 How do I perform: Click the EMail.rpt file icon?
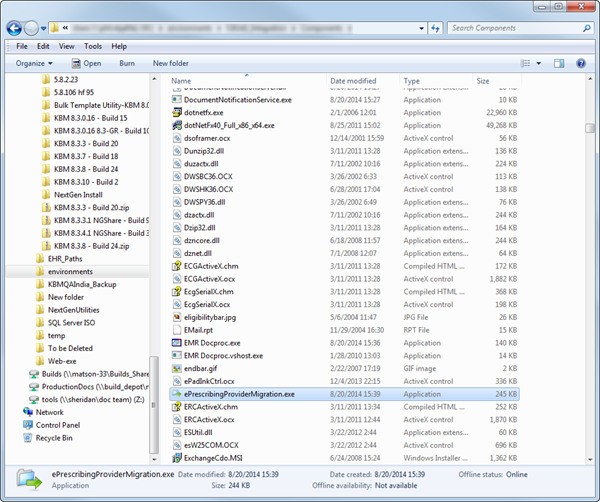point(176,330)
